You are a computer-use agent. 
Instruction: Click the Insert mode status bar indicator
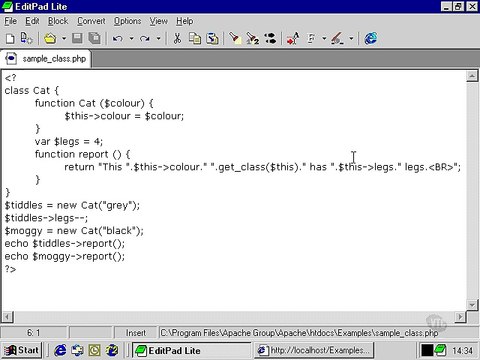click(x=136, y=333)
